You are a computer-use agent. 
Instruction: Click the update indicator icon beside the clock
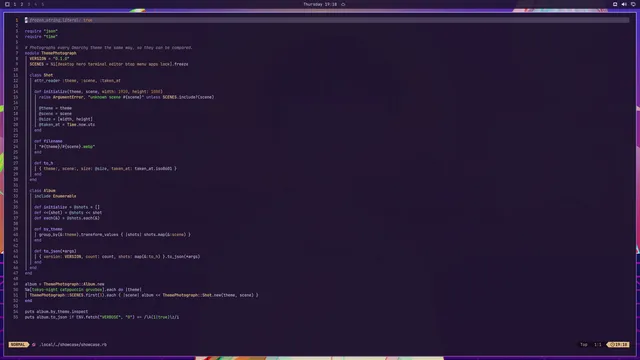click(x=343, y=4)
